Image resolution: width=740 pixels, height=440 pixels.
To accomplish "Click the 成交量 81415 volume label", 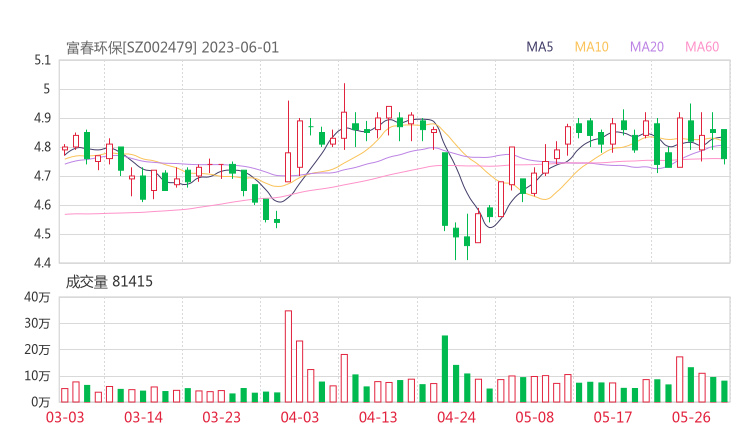I will 109,282.
